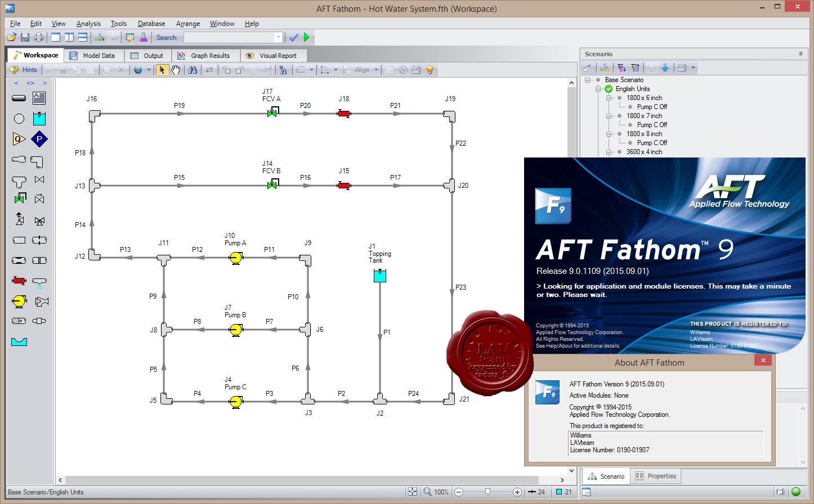Select the Assigned Flow Q junction in Toolbox
Viewport: 814px width, 504px height.
[x=19, y=139]
